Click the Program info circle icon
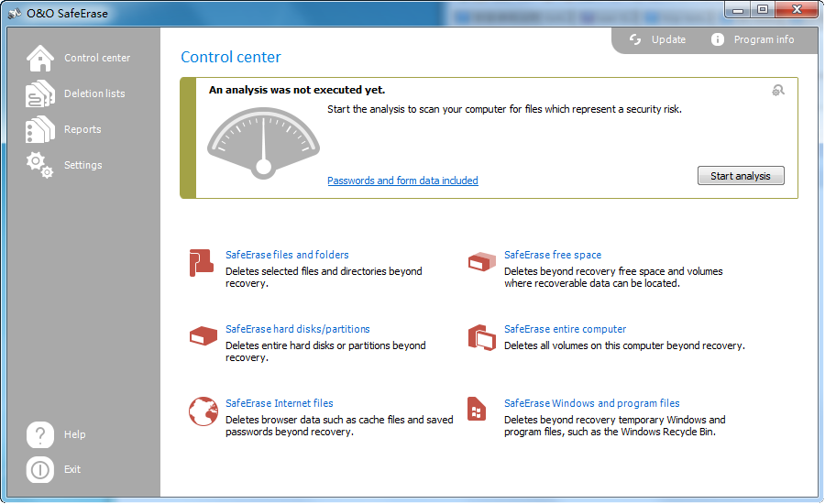Image resolution: width=825 pixels, height=504 pixels. click(x=718, y=39)
